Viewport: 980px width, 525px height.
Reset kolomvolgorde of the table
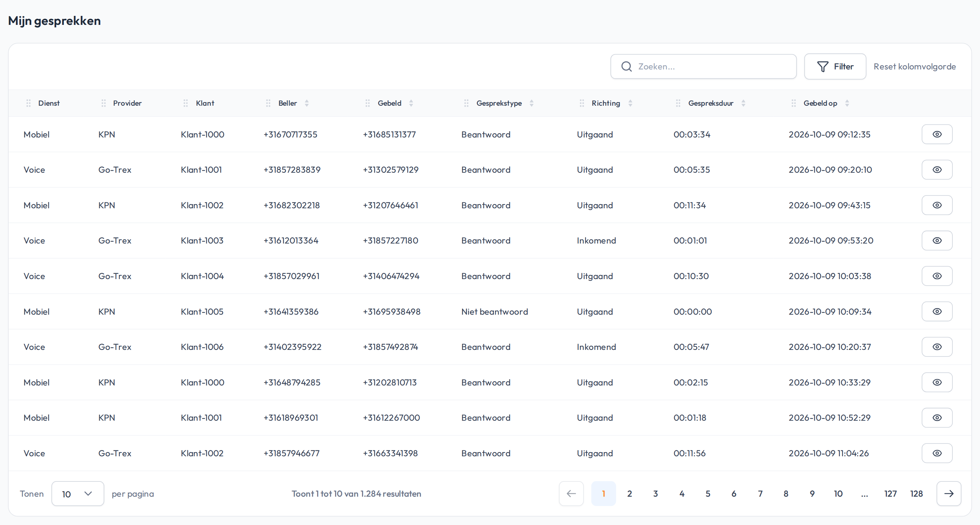click(914, 67)
